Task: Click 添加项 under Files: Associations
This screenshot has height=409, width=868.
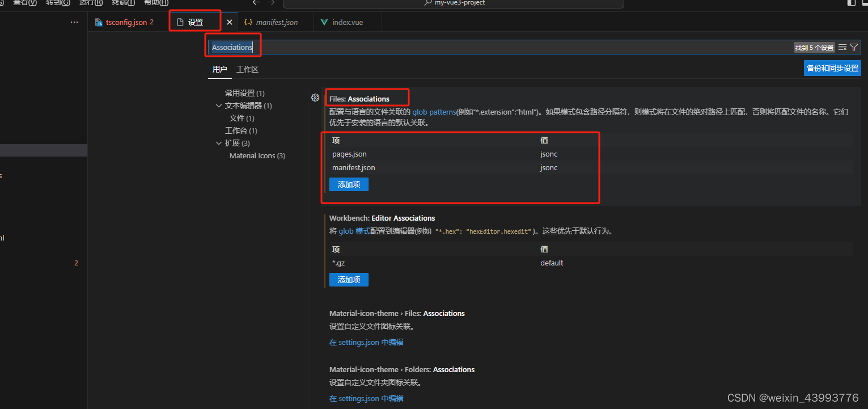Action: coord(349,184)
